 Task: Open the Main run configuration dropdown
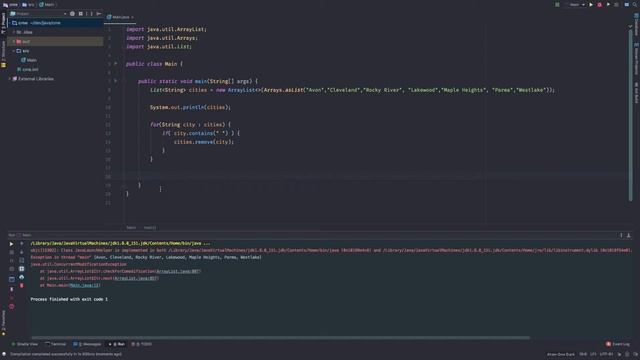tap(577, 4)
